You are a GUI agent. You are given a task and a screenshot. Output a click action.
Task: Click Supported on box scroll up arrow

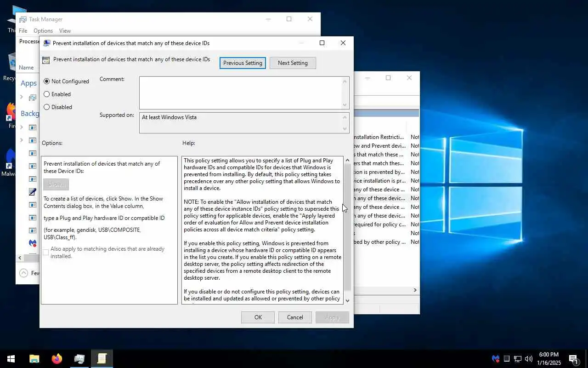coord(345,117)
